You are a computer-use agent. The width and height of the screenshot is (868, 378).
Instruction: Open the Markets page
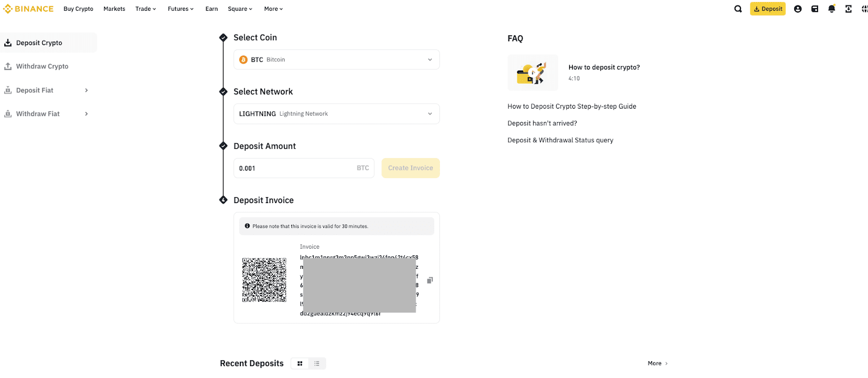(x=114, y=9)
